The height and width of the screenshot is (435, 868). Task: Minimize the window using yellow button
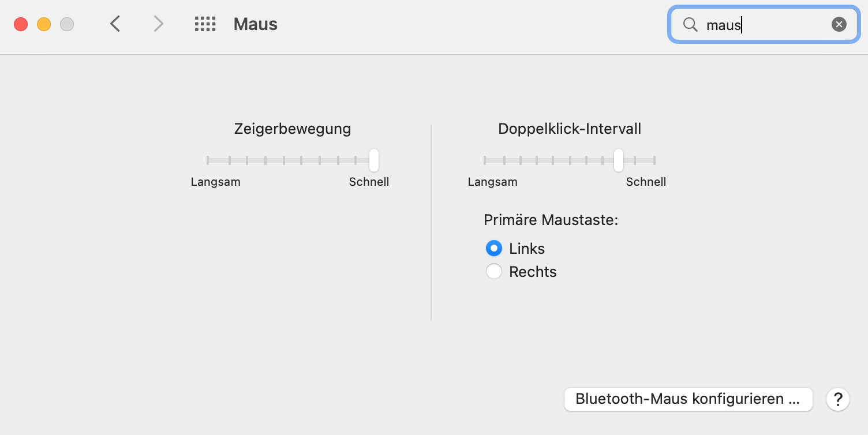[44, 24]
